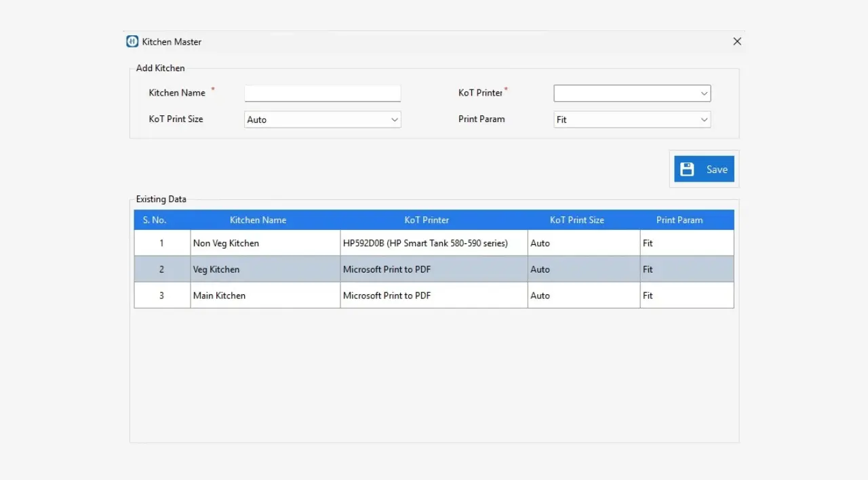Image resolution: width=868 pixels, height=480 pixels.
Task: Click Main Kitchen's Microsoft Print to PDF cell
Action: (387, 296)
